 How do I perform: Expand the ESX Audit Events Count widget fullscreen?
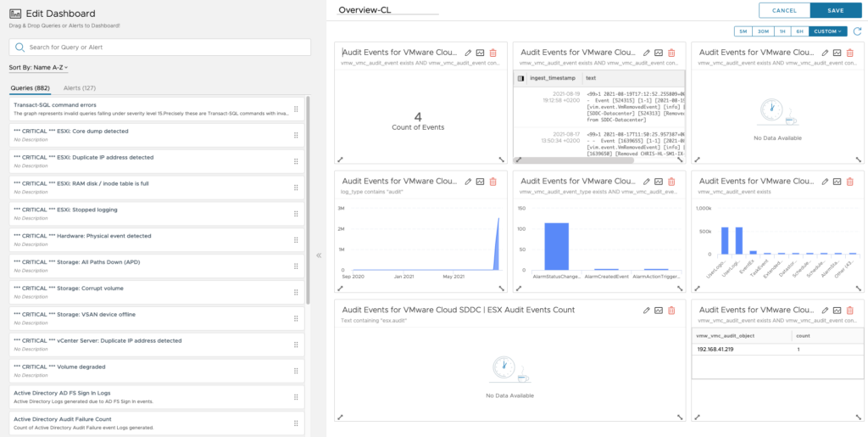point(341,417)
